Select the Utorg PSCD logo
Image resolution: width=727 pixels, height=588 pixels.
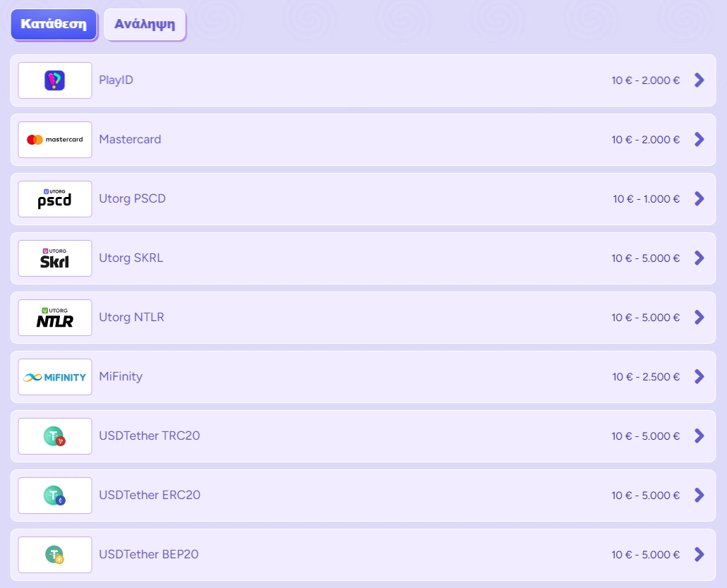pos(54,199)
